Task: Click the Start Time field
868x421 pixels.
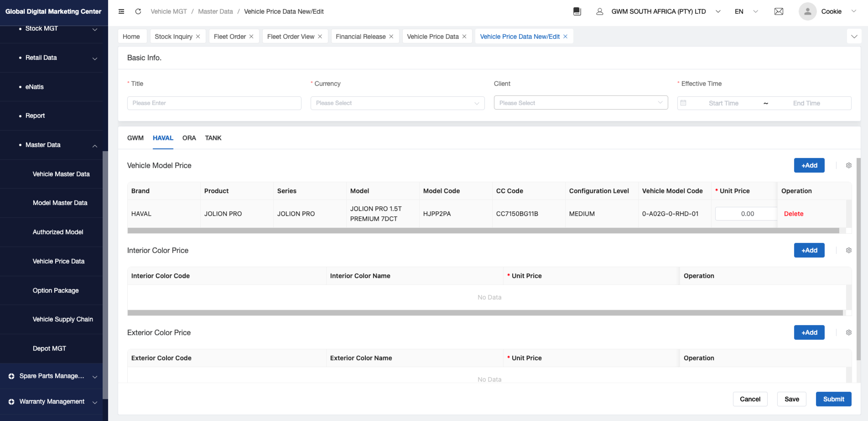Action: (723, 103)
